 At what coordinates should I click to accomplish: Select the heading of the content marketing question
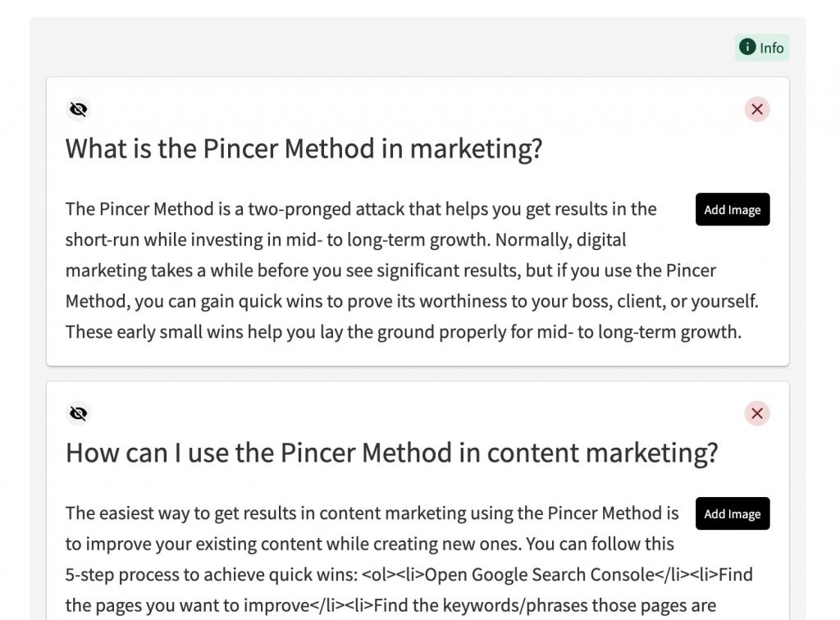coord(391,452)
